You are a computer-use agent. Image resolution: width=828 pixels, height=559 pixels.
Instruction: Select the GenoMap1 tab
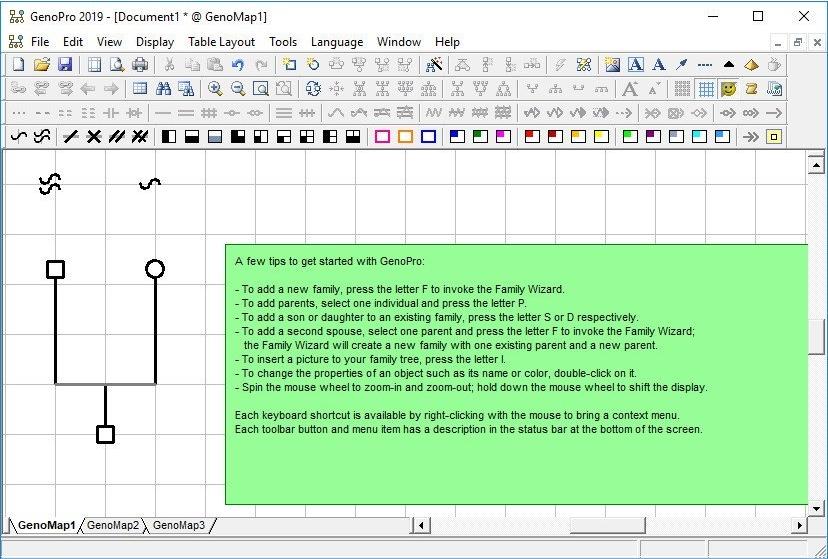point(46,525)
